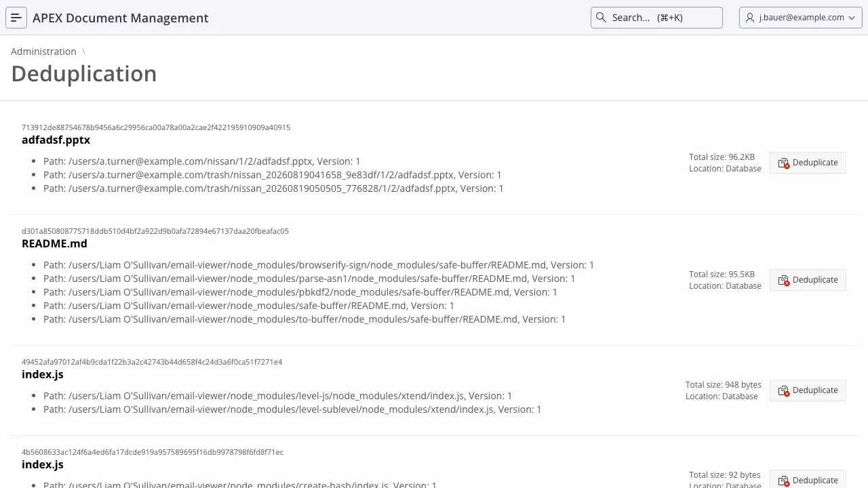868x488 pixels.
Task: Click the browserify-sign README.md path
Action: (319, 265)
